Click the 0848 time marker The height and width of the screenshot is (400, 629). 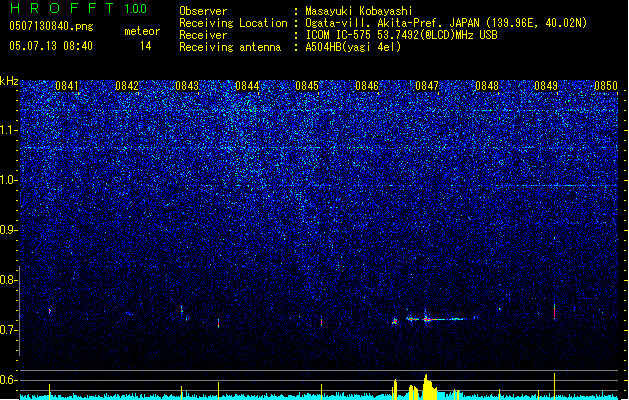[x=487, y=86]
